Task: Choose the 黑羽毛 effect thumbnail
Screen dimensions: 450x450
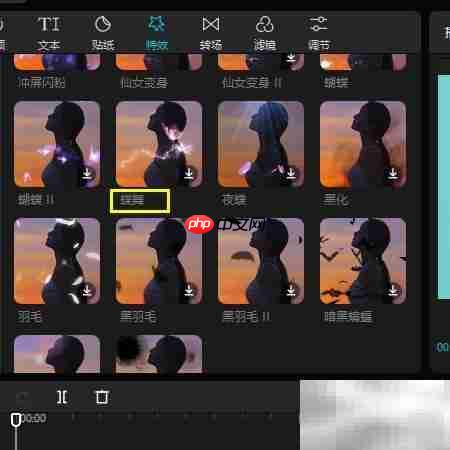Action: point(159,261)
